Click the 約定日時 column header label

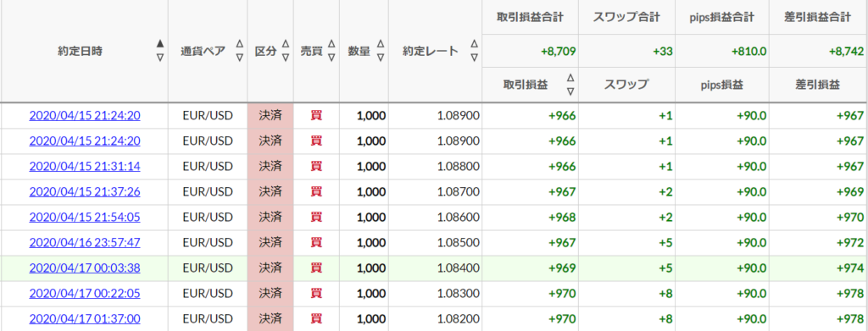pos(80,52)
